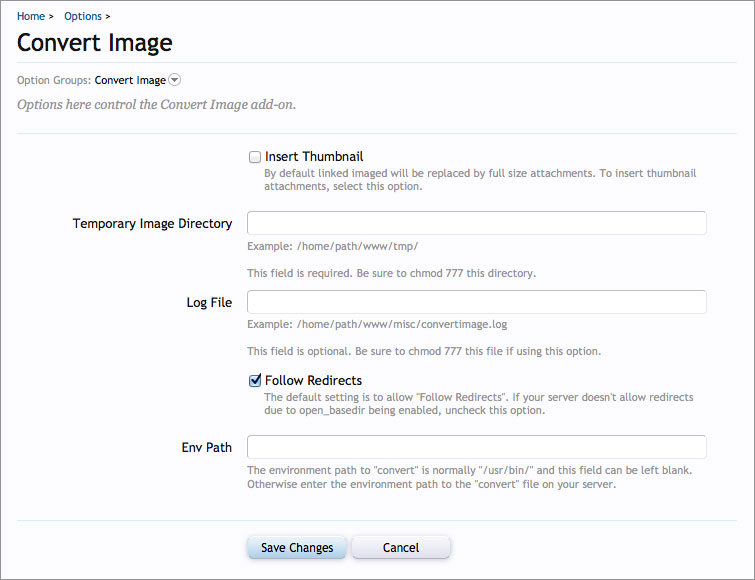Enable the Insert Thumbnail checkbox
755x580 pixels.
255,157
